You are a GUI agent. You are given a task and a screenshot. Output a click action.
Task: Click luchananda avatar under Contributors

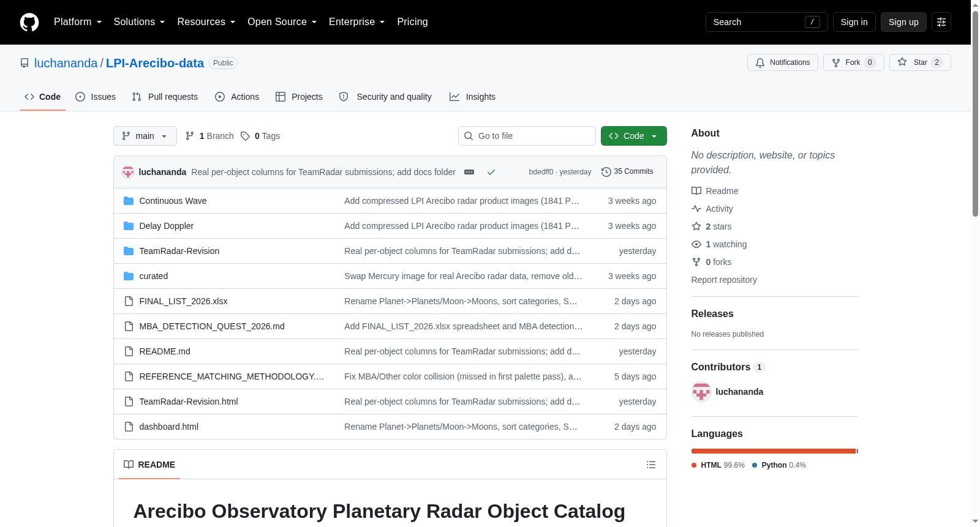click(701, 392)
